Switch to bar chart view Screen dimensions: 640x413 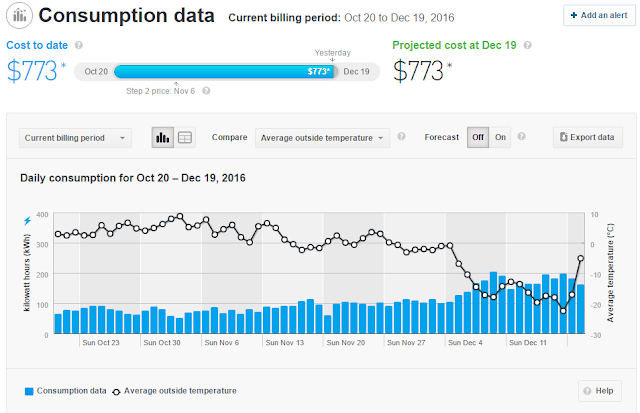162,138
